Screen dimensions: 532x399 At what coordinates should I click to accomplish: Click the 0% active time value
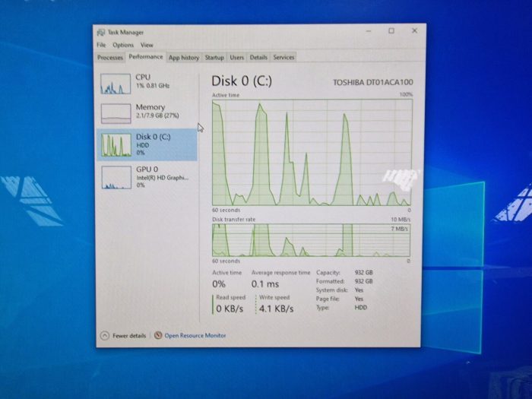219,284
